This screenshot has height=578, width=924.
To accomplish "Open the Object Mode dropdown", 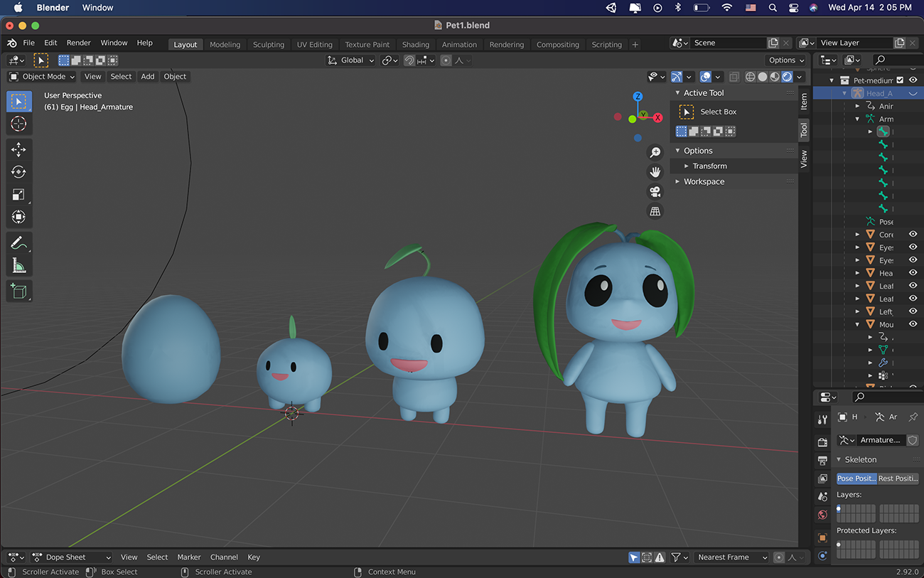I will pyautogui.click(x=42, y=77).
